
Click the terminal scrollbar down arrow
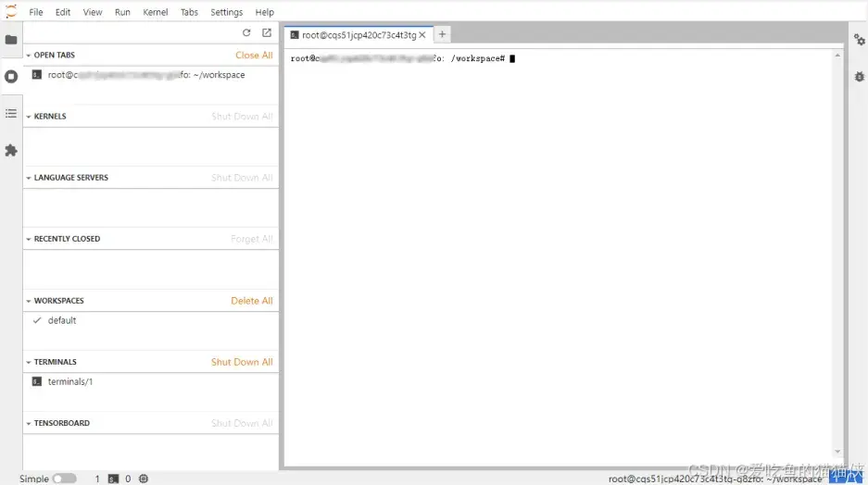(x=837, y=452)
